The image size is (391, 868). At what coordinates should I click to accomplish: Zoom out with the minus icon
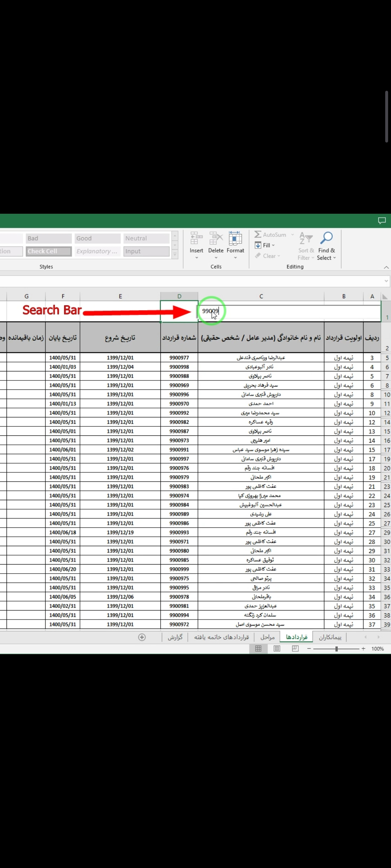[309, 649]
